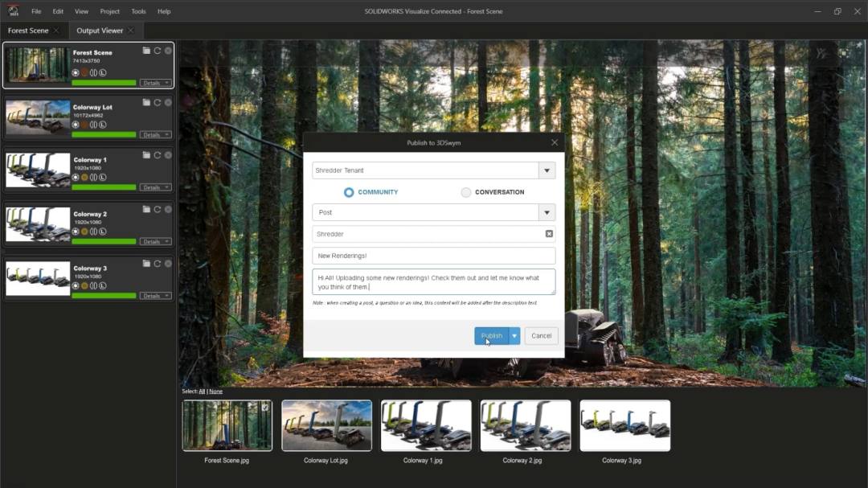Click the camera render settings icon under Colorway Lot
The image size is (868, 488).
coord(76,125)
